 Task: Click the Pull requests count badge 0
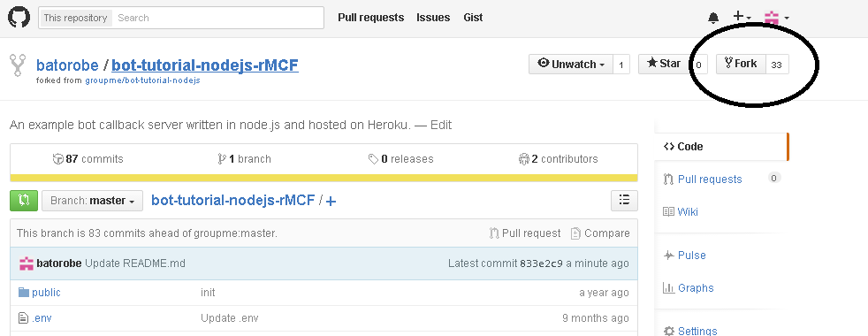tap(774, 179)
